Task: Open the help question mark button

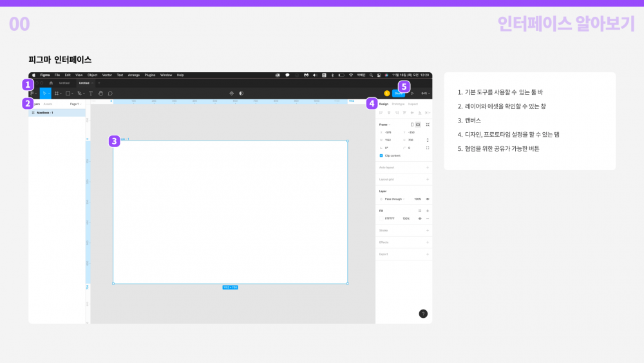Action: coord(423,313)
